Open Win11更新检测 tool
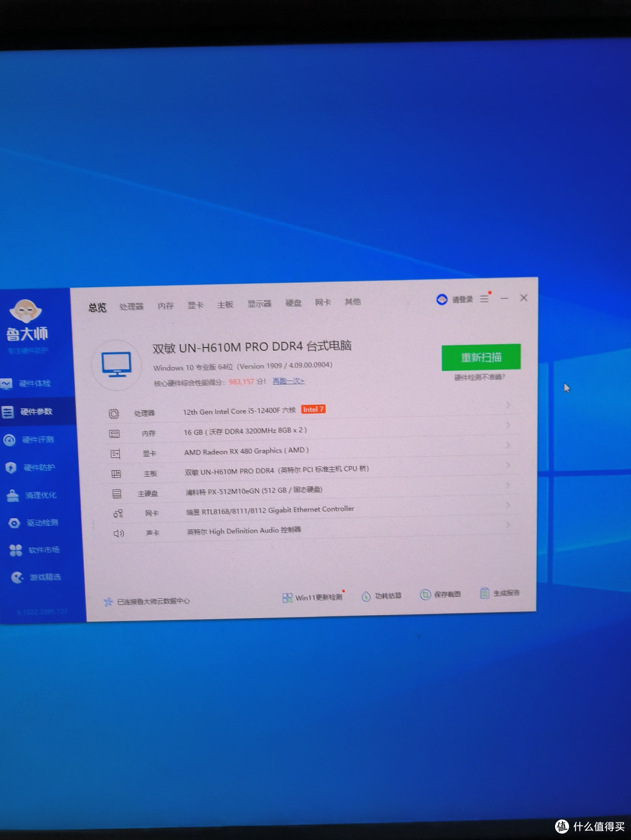631x840 pixels. [313, 597]
